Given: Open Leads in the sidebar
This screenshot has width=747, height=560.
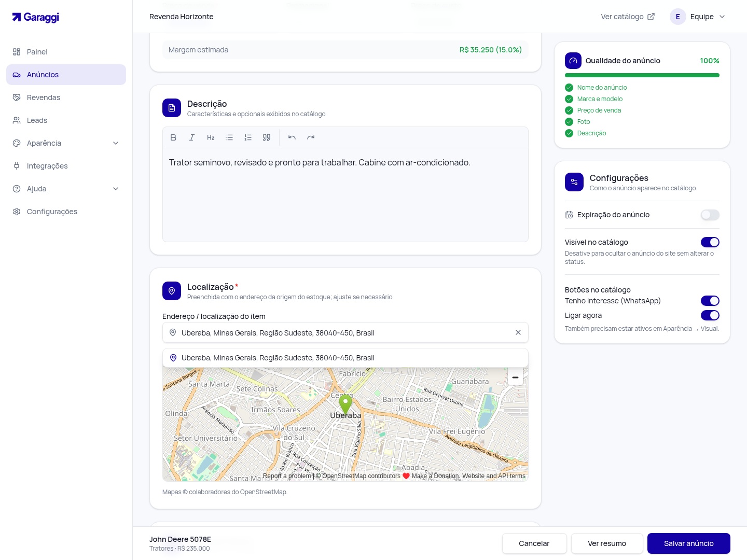Looking at the screenshot, I should pyautogui.click(x=66, y=120).
